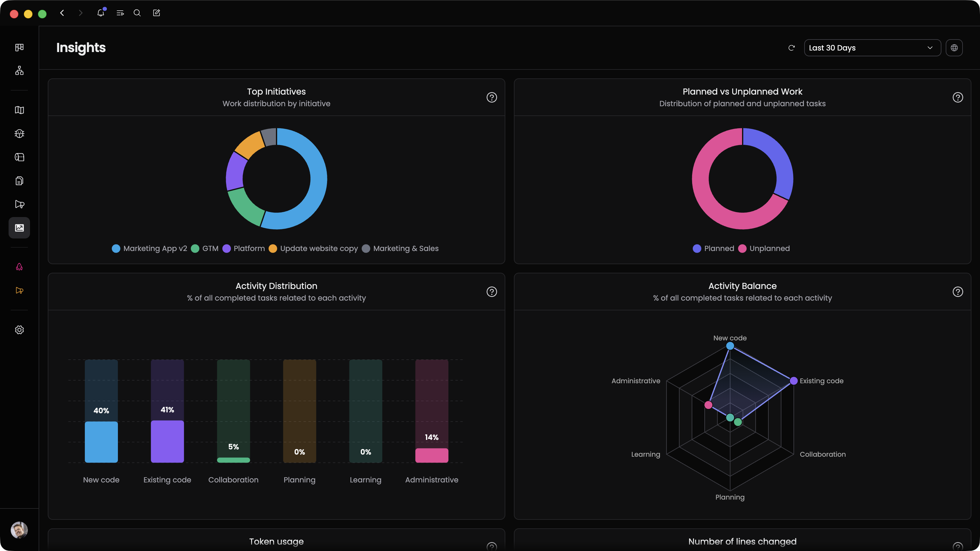This screenshot has width=980, height=551.
Task: Open the white megaphone sidebar icon
Action: pos(19,204)
